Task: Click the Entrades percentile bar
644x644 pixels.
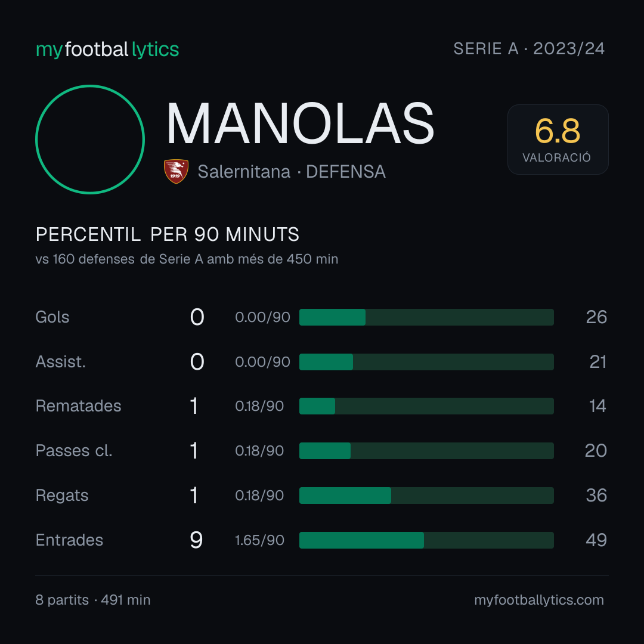Action: point(426,540)
